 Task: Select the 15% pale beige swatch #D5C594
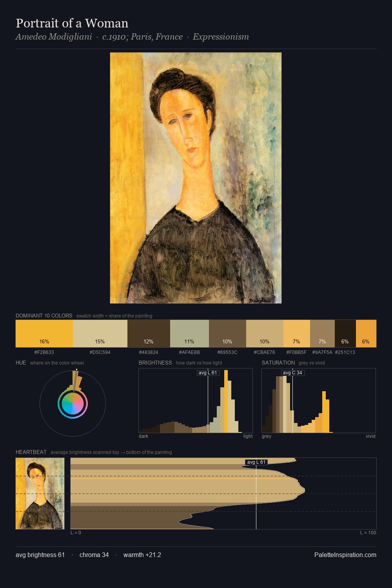tap(100, 334)
